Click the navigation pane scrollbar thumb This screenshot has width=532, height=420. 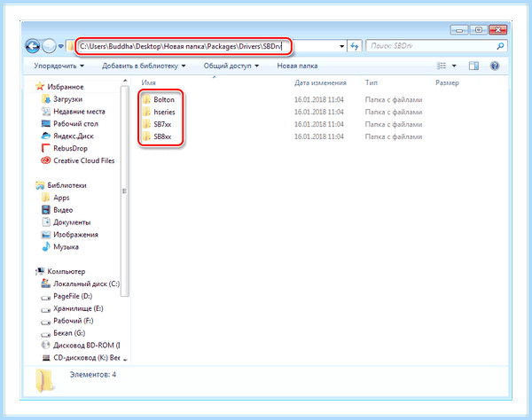point(124,191)
